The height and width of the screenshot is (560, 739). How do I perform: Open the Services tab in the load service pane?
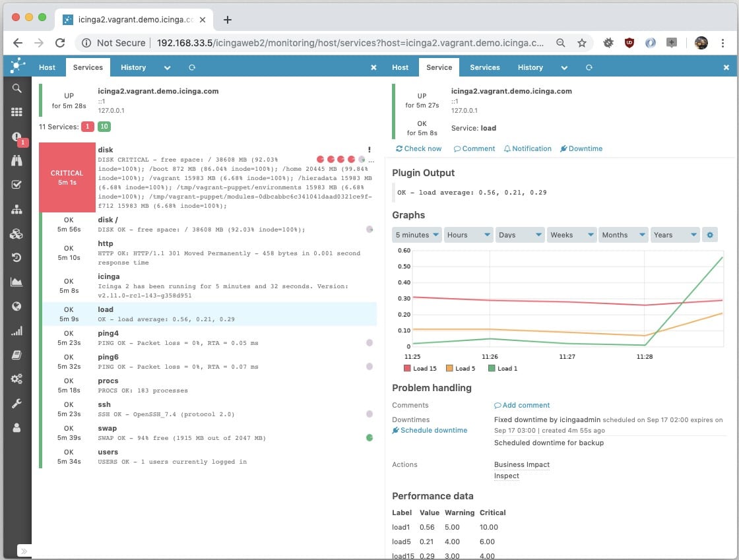tap(484, 67)
